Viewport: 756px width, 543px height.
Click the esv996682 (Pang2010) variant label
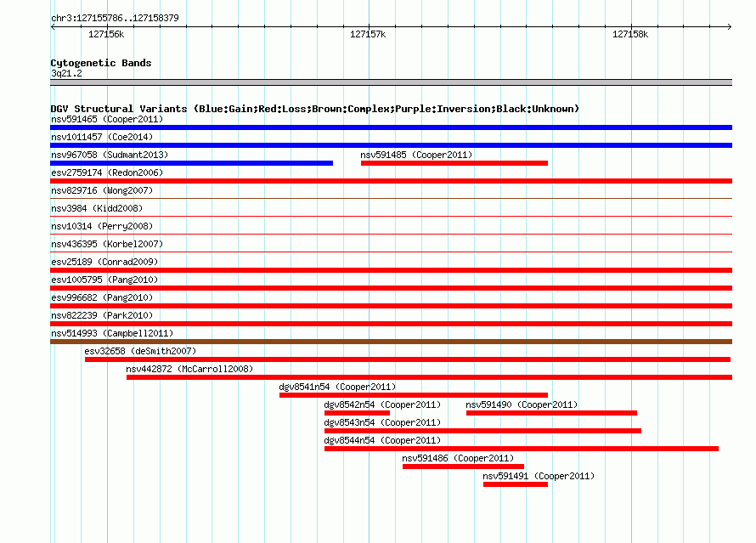102,297
